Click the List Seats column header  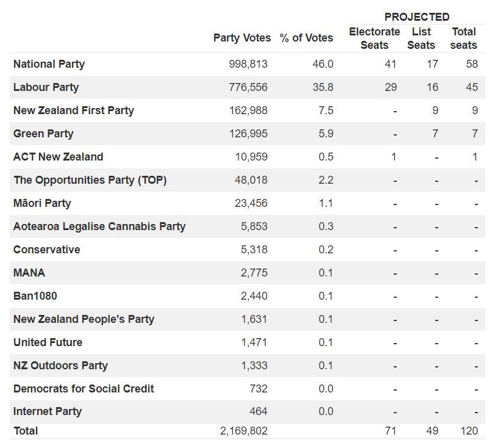point(421,38)
